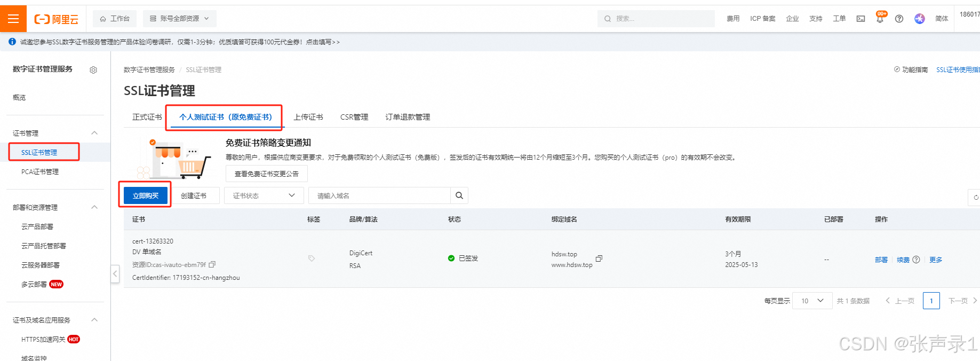980x361 pixels.
Task: Open the 证书状态 filter dropdown
Action: tap(264, 195)
